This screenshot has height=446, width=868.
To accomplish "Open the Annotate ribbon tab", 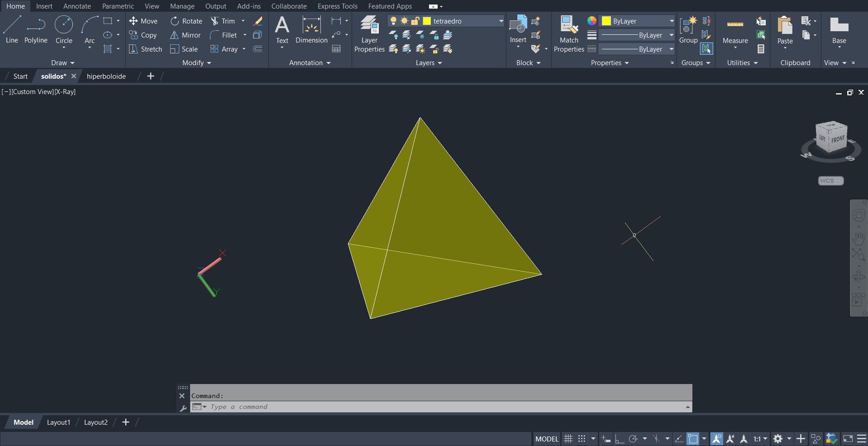I will pyautogui.click(x=77, y=6).
